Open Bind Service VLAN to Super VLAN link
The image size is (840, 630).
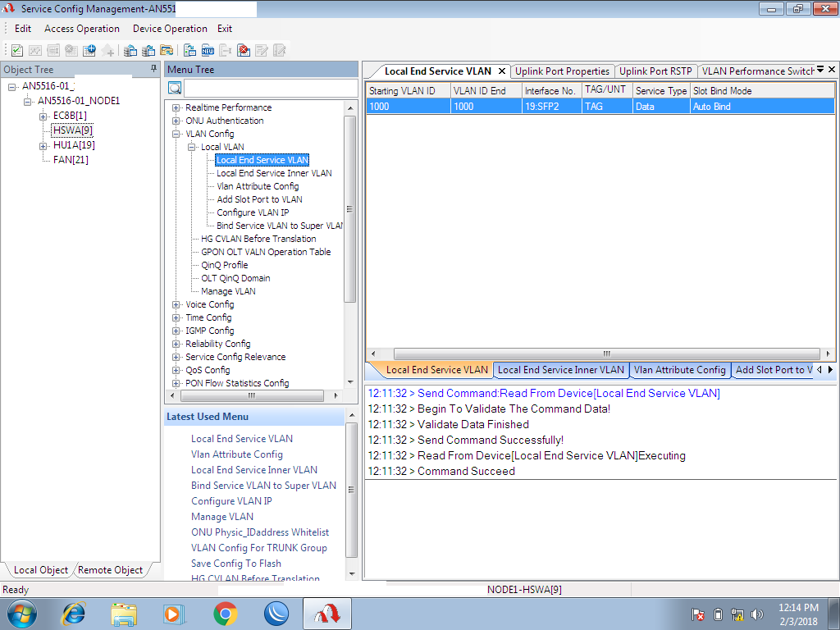coord(263,486)
